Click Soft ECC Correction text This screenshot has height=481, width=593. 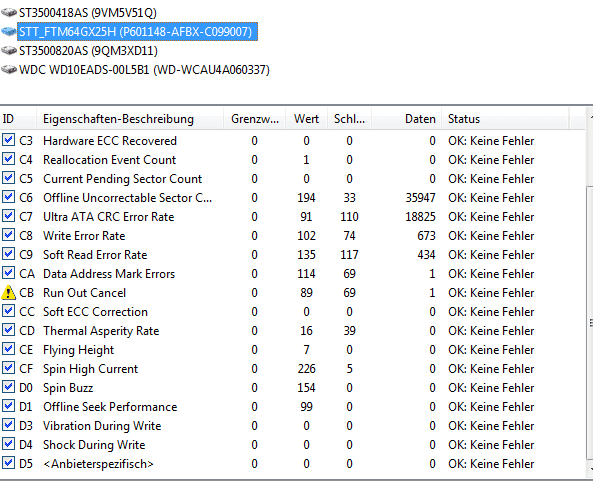coord(95,312)
